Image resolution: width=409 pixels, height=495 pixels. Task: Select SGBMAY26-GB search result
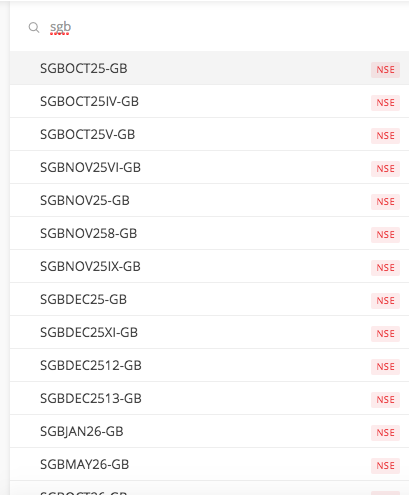click(209, 464)
